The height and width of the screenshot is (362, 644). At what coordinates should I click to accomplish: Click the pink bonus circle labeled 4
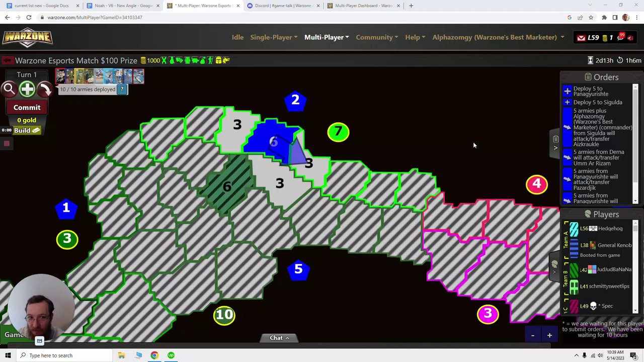click(537, 184)
